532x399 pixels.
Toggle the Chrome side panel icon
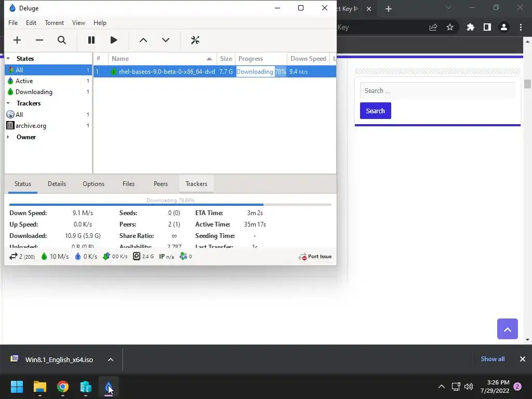point(487,27)
